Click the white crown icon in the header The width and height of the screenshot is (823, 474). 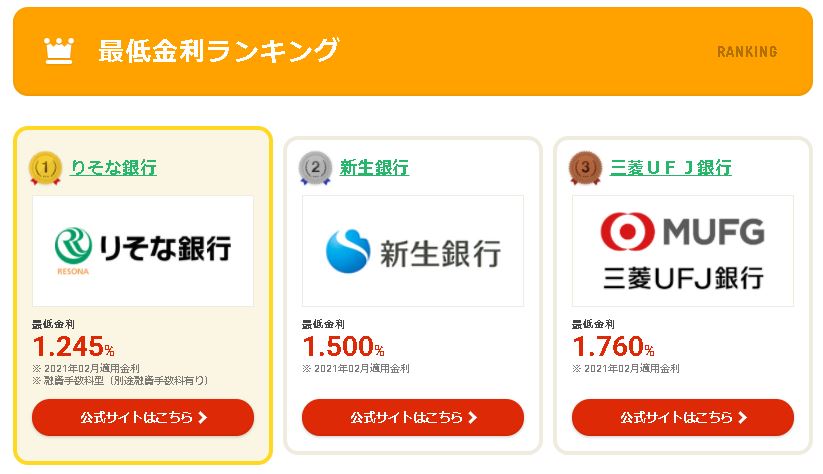pos(59,51)
